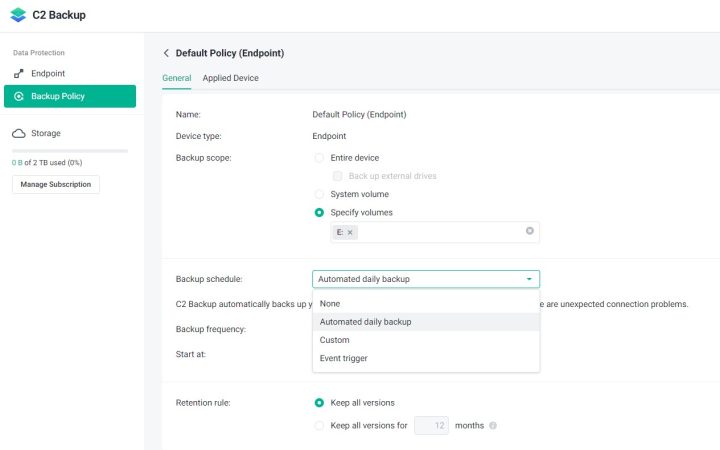Remove the E: volume tag

(x=350, y=232)
